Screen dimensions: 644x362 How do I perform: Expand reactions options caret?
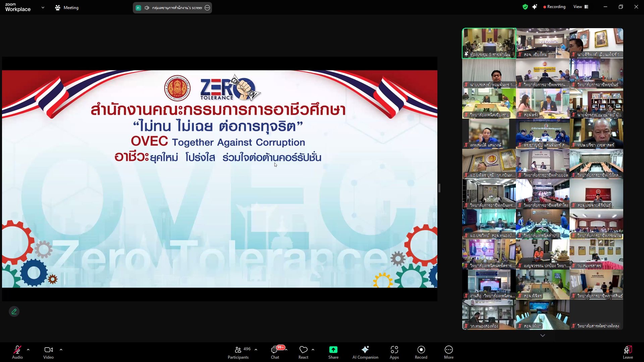click(x=313, y=350)
